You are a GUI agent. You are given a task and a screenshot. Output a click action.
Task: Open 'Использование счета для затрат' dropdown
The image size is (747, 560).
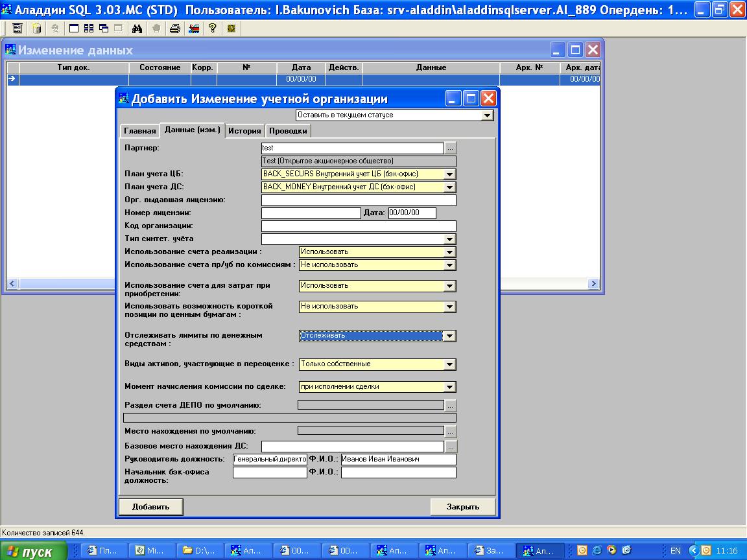coord(449,286)
